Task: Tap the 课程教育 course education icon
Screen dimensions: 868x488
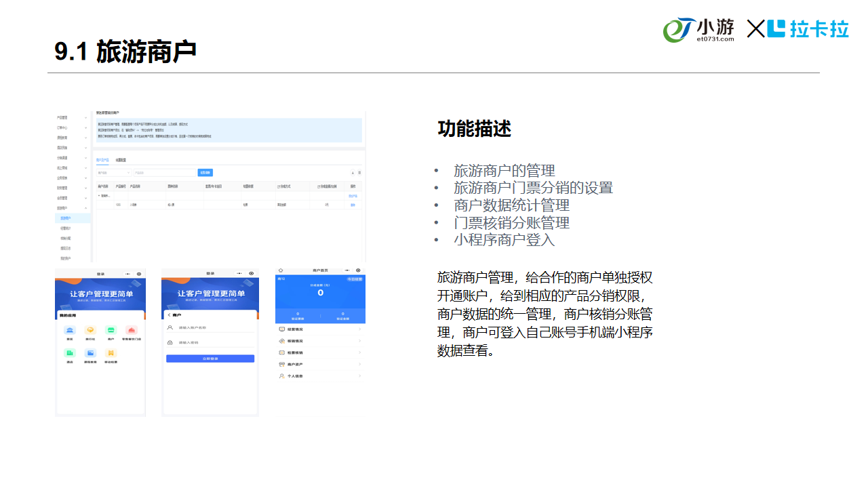Action: coord(90,354)
